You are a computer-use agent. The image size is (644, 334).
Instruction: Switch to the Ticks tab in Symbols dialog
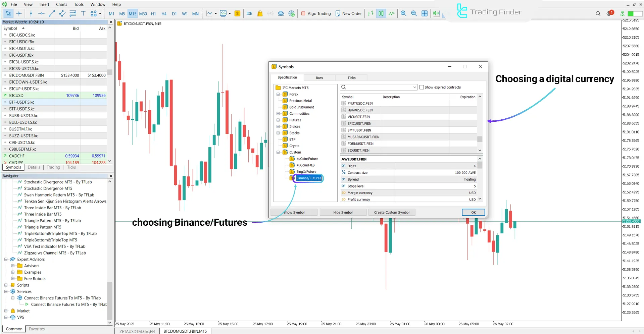[x=351, y=78]
